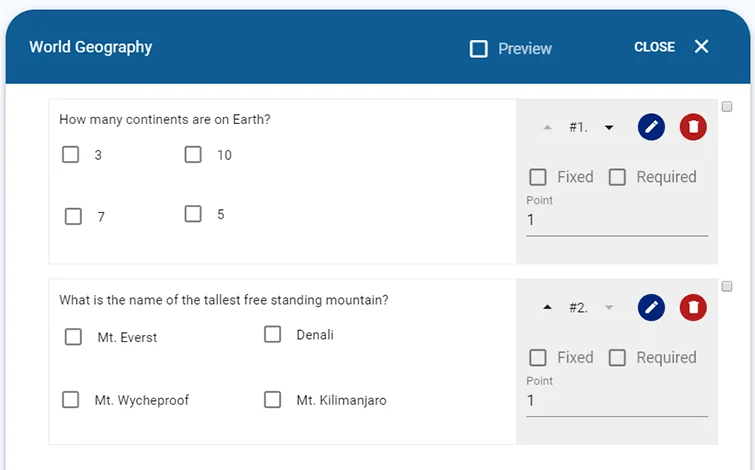Edit question #1 with the pencil icon
The height and width of the screenshot is (470, 755).
click(651, 127)
